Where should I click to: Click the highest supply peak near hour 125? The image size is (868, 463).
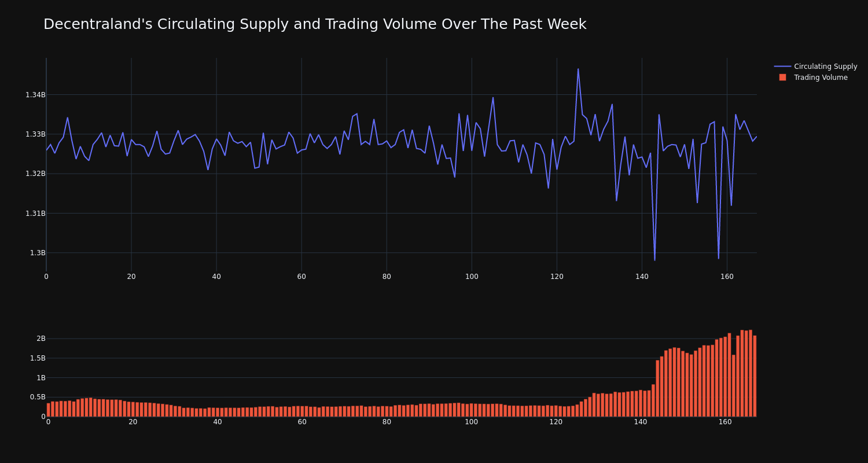[x=578, y=69]
